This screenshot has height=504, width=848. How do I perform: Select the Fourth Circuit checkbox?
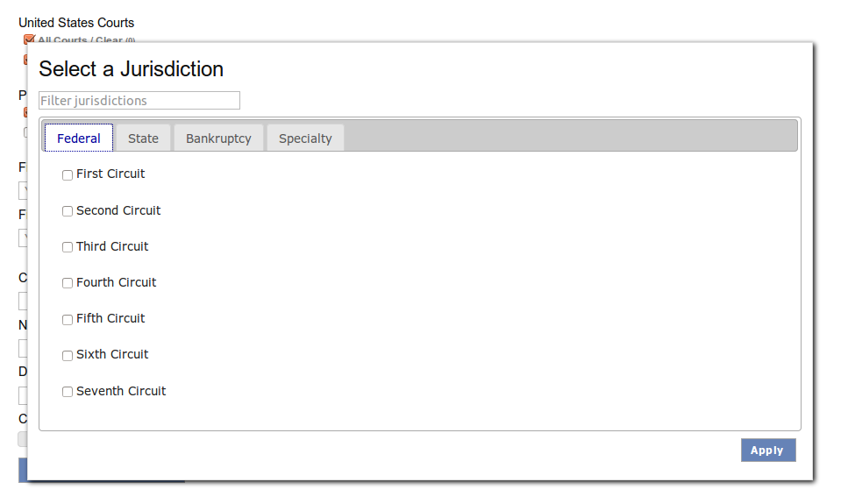[x=68, y=283]
